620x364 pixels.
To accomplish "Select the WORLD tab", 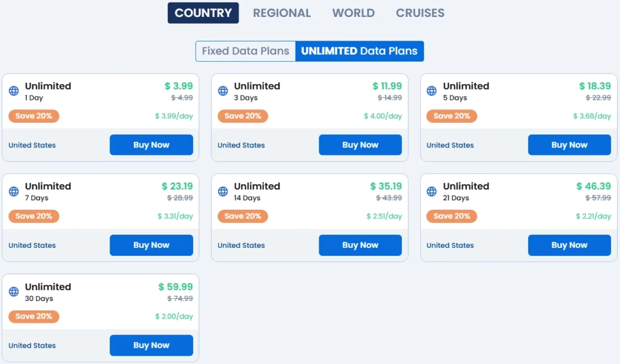I will coord(353,13).
